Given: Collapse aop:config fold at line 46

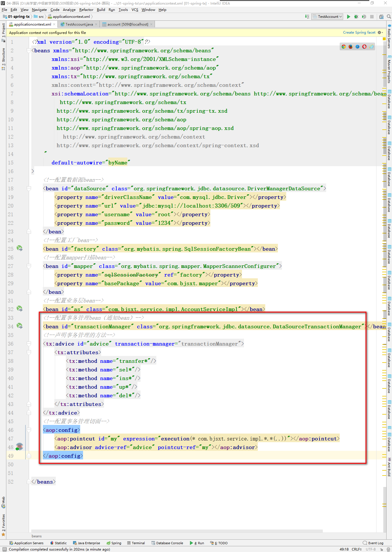Looking at the screenshot, I should click(x=29, y=430).
